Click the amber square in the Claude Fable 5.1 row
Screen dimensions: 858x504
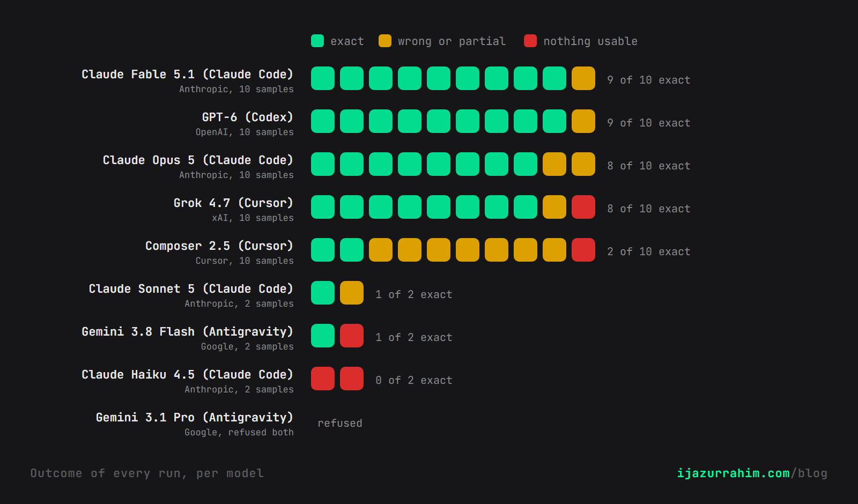coord(583,78)
